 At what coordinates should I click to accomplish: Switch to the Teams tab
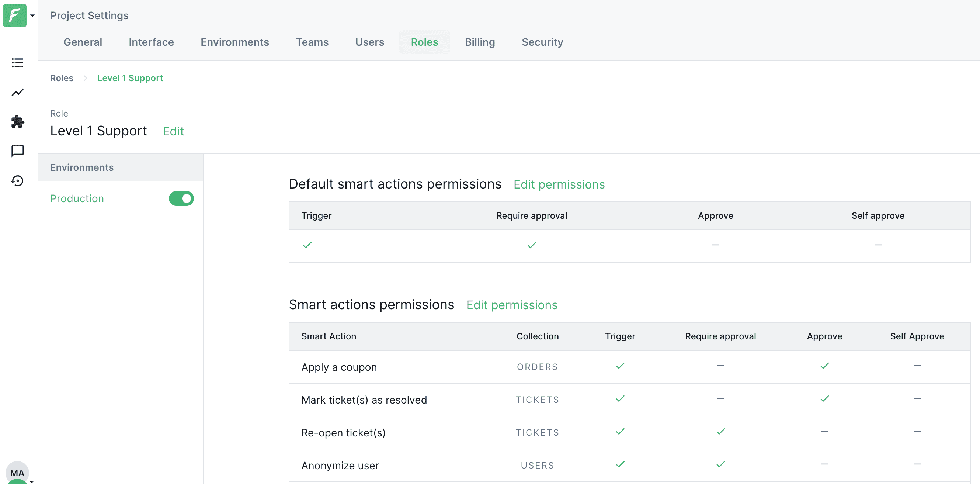pos(312,42)
